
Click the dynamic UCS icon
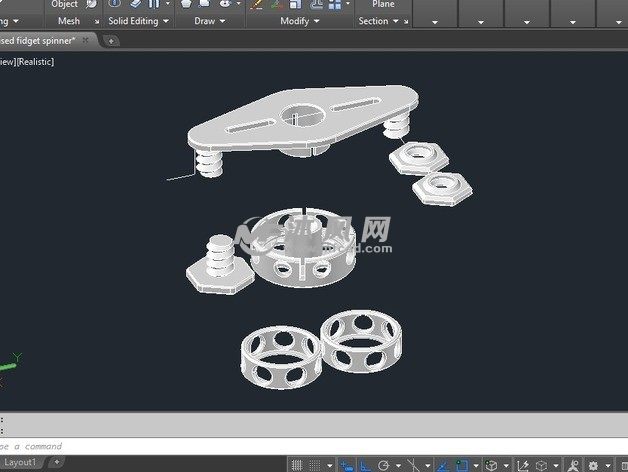point(524,465)
